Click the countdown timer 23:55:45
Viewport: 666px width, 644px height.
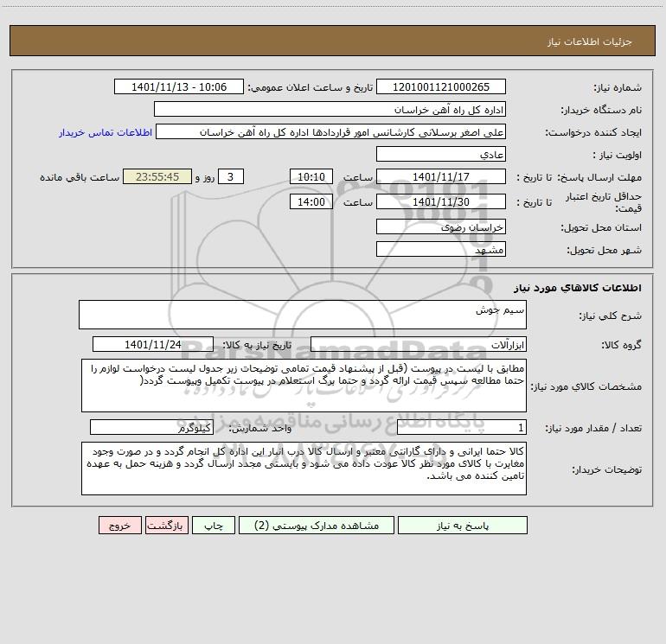pos(157,176)
